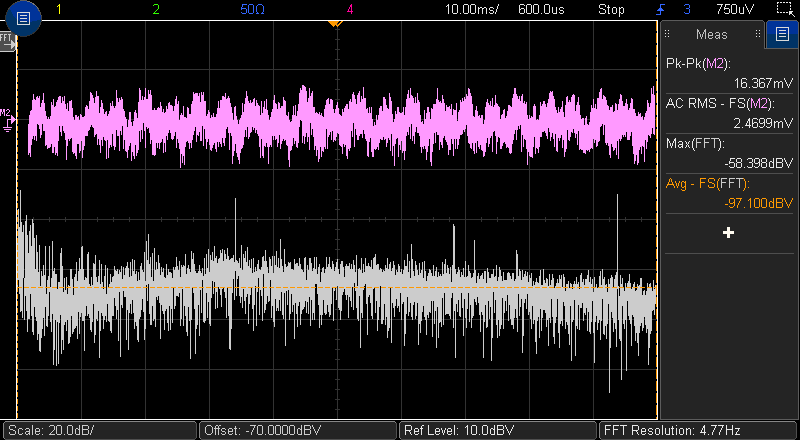Click the FFT Resolution 4.77Hz field
Screen dimensions: 800x440
pos(698,430)
